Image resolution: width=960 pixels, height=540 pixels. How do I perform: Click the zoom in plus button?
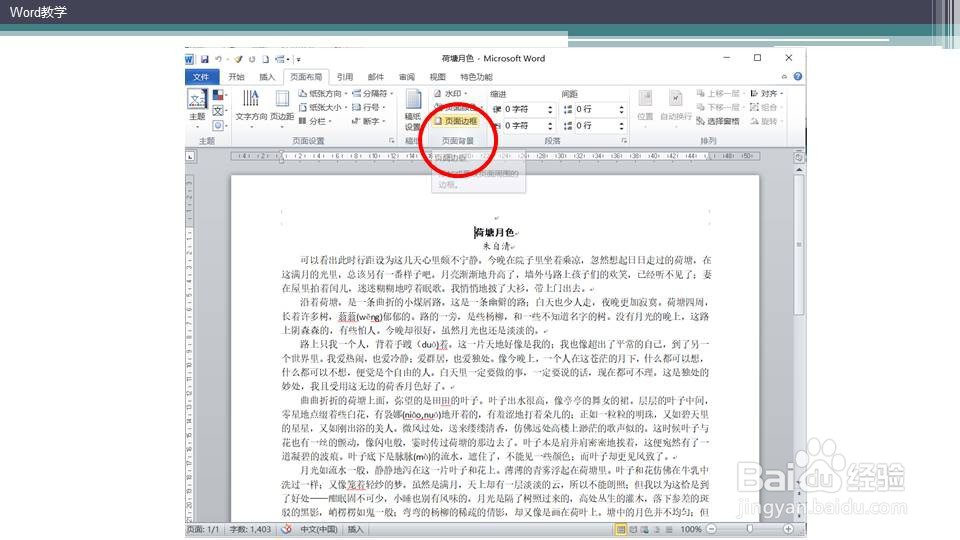tap(788, 530)
